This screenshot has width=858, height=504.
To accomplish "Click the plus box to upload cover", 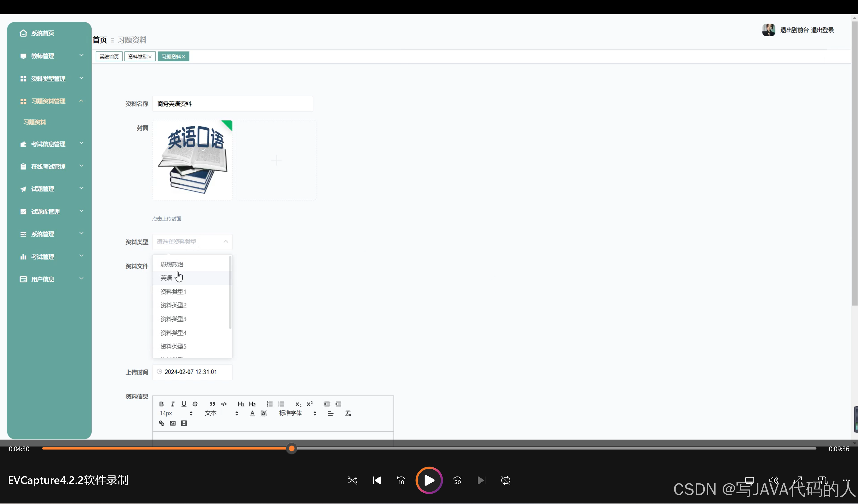I will pos(276,160).
